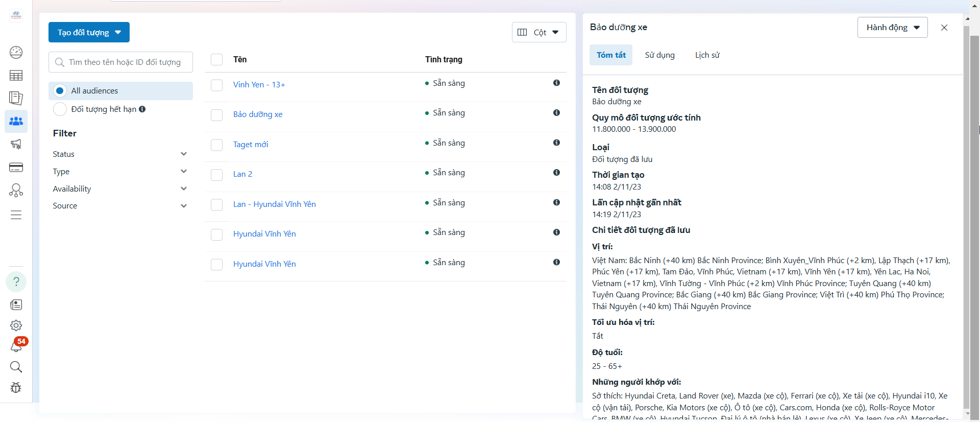
Task: Open the Taget mới audience link
Action: [251, 145]
